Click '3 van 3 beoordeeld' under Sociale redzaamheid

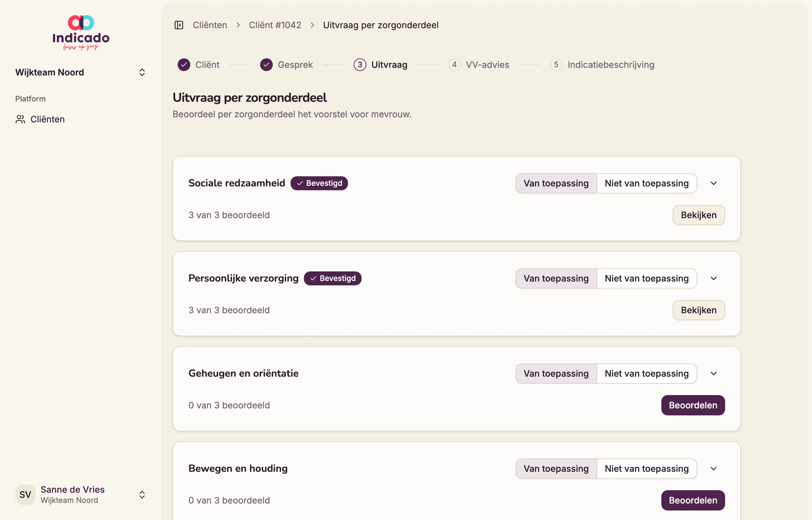[x=229, y=215]
